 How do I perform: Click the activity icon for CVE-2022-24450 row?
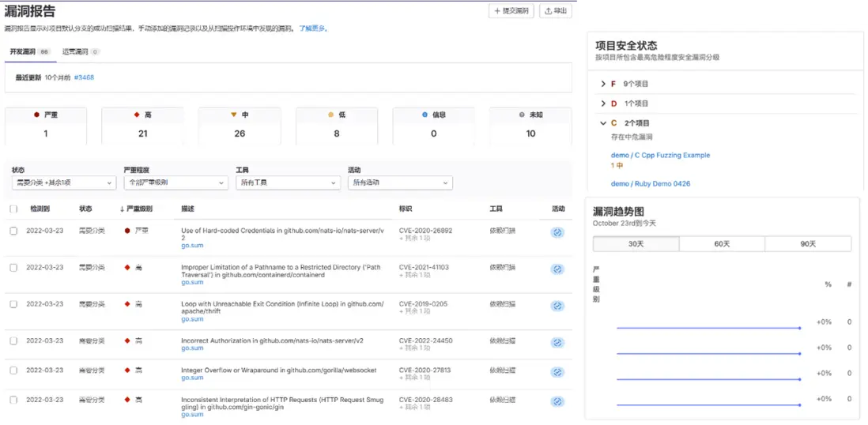click(557, 343)
